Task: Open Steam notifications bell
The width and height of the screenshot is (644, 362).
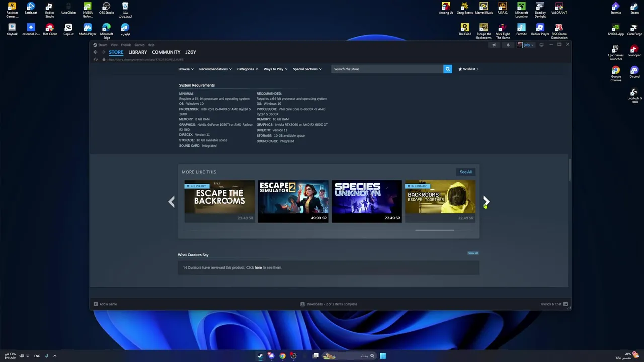Action: click(x=508, y=45)
